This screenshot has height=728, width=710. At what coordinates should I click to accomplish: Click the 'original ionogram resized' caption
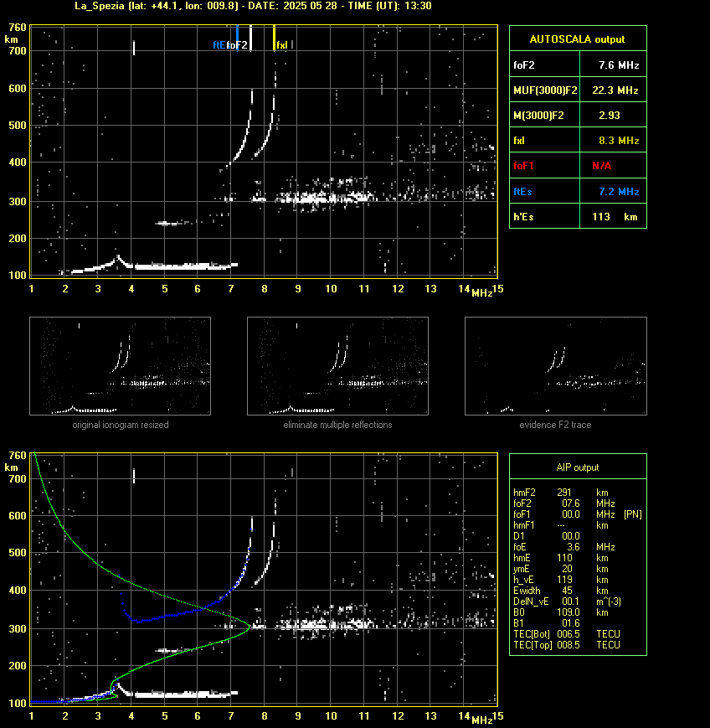point(121,425)
